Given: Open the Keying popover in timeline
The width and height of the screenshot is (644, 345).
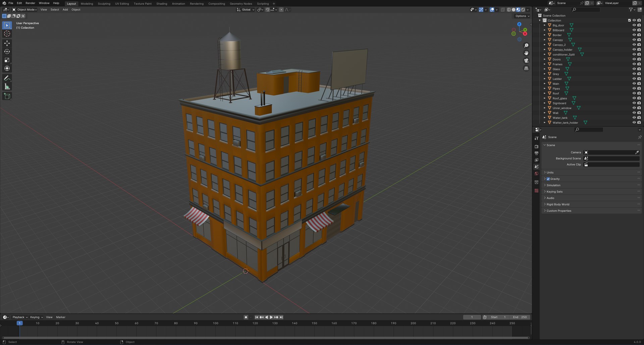Looking at the screenshot, I should pos(36,317).
